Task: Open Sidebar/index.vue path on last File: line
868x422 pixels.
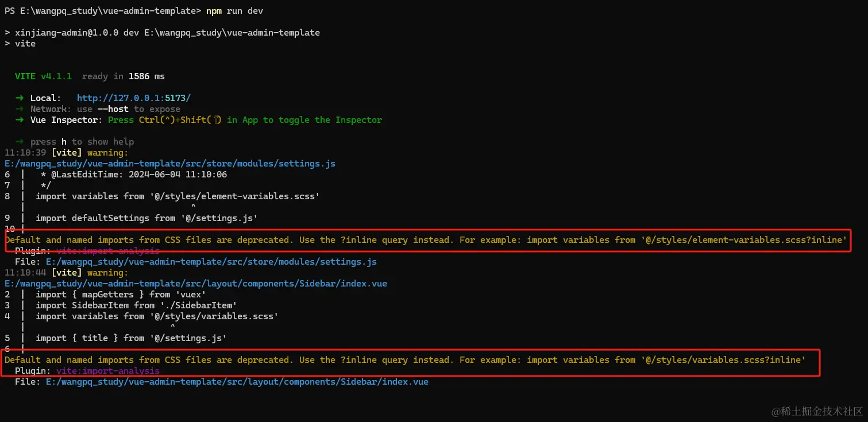Action: (237, 382)
